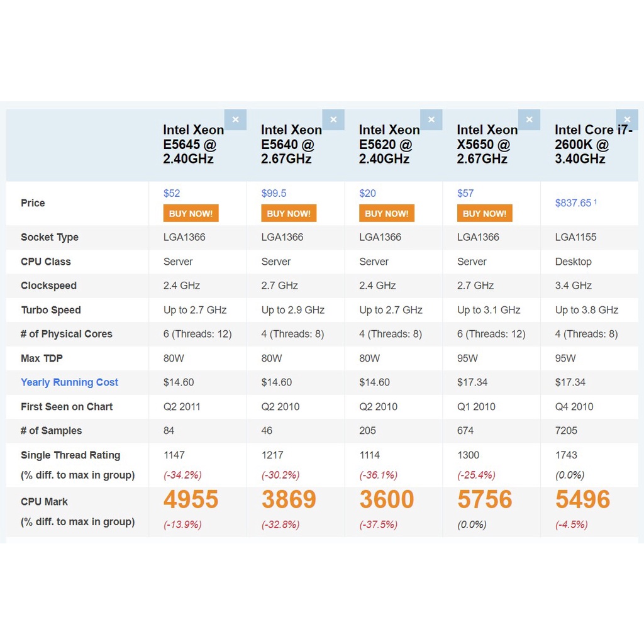Image resolution: width=644 pixels, height=644 pixels.
Task: Click BUY NOW for the Xeon E5620
Action: click(386, 213)
